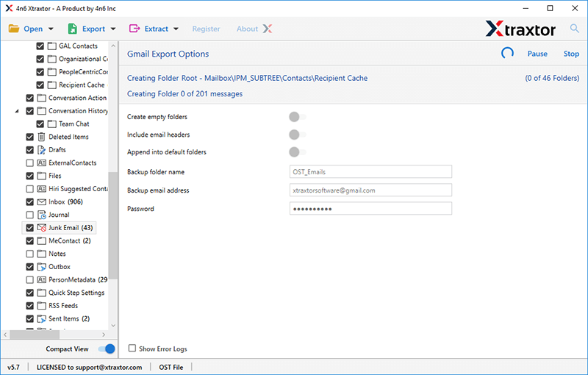Click the Team Chat folder icon
The height and width of the screenshot is (375, 588).
pos(52,124)
